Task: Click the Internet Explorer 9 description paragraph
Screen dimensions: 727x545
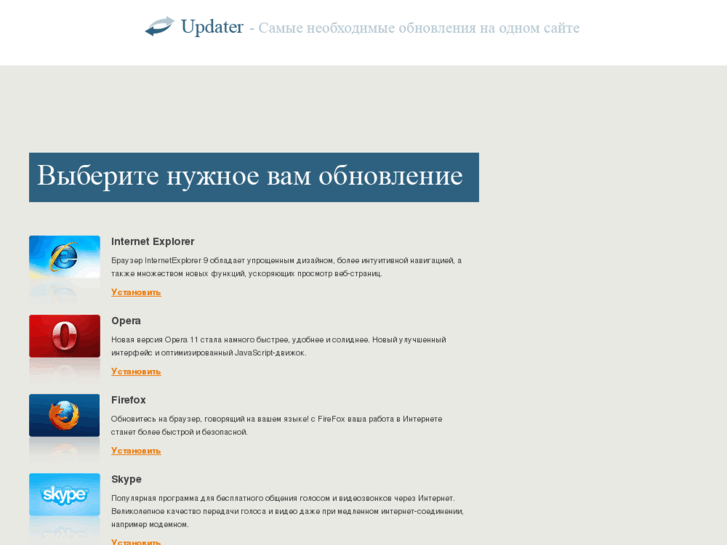Action: click(x=287, y=267)
